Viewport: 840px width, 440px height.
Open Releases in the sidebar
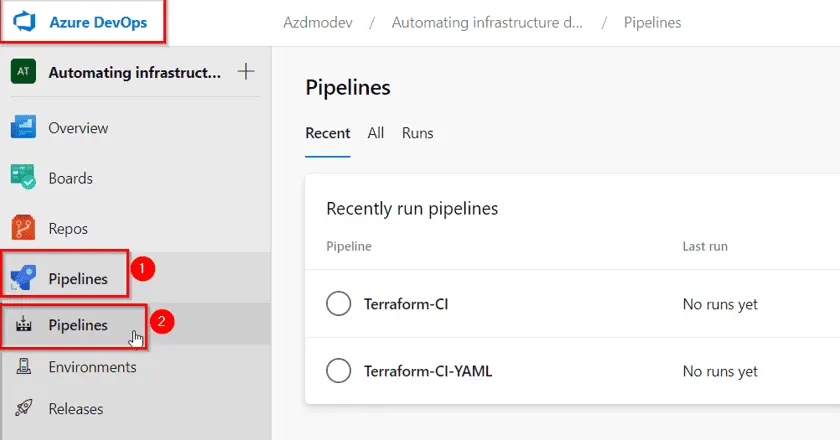click(76, 409)
